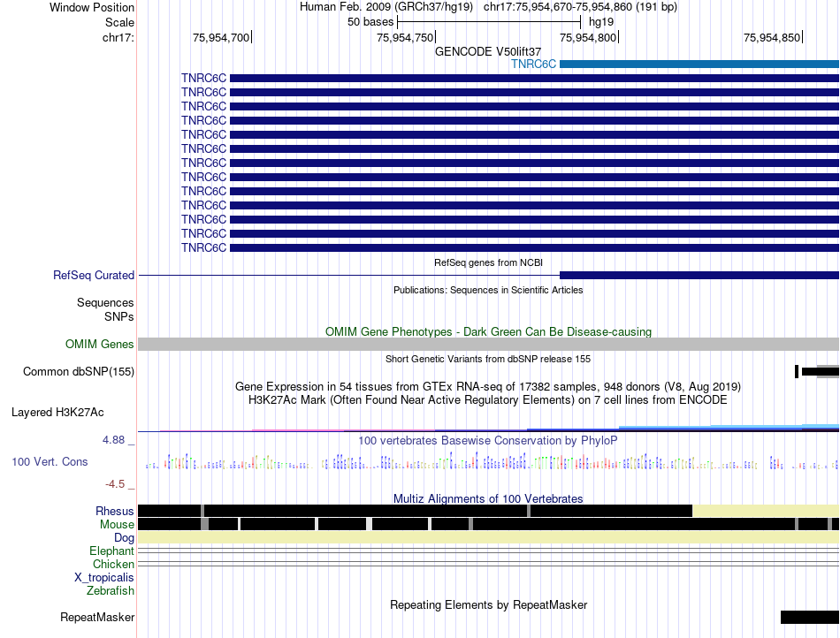Screen dimensions: 840x638
Task: Select the black RepeatMasker element block
Action: coord(809,617)
